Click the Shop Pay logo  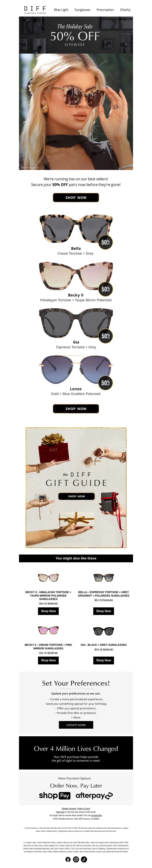pos(55,795)
